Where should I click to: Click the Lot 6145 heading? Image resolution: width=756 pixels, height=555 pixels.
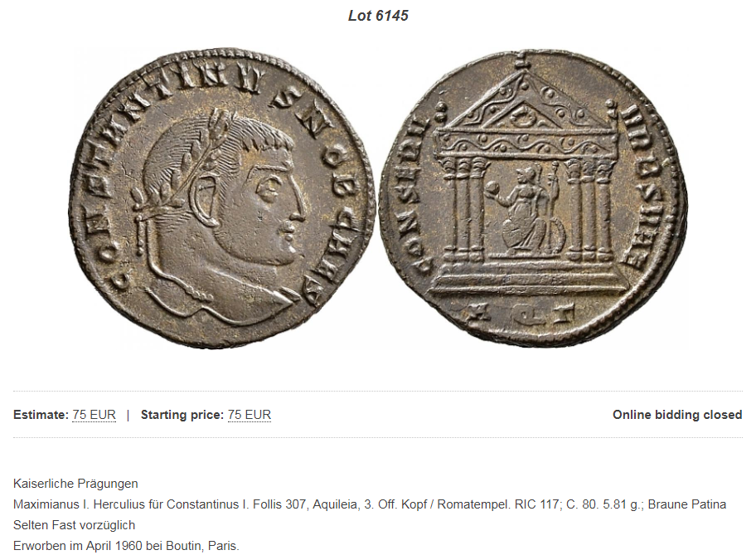(378, 16)
